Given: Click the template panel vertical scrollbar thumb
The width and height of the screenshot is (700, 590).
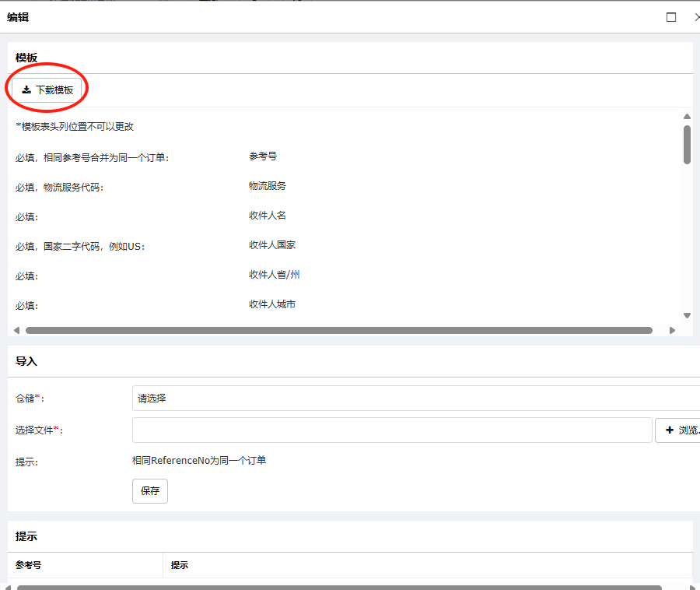Looking at the screenshot, I should point(687,145).
